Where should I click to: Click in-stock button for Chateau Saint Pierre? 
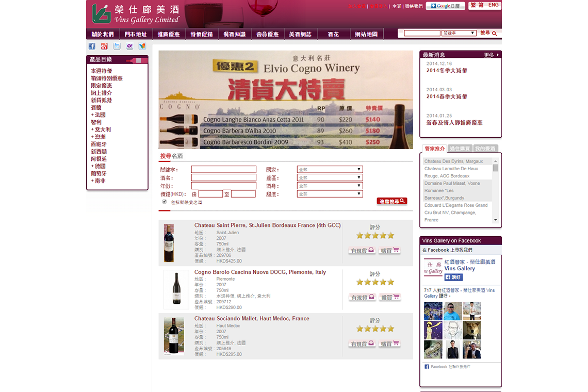[x=362, y=251]
